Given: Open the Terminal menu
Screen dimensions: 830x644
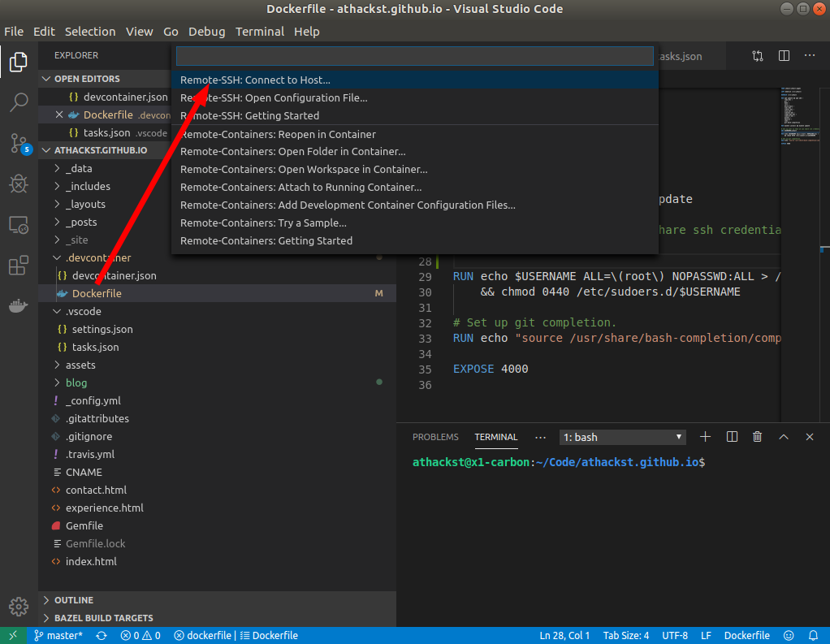Looking at the screenshot, I should pos(260,32).
